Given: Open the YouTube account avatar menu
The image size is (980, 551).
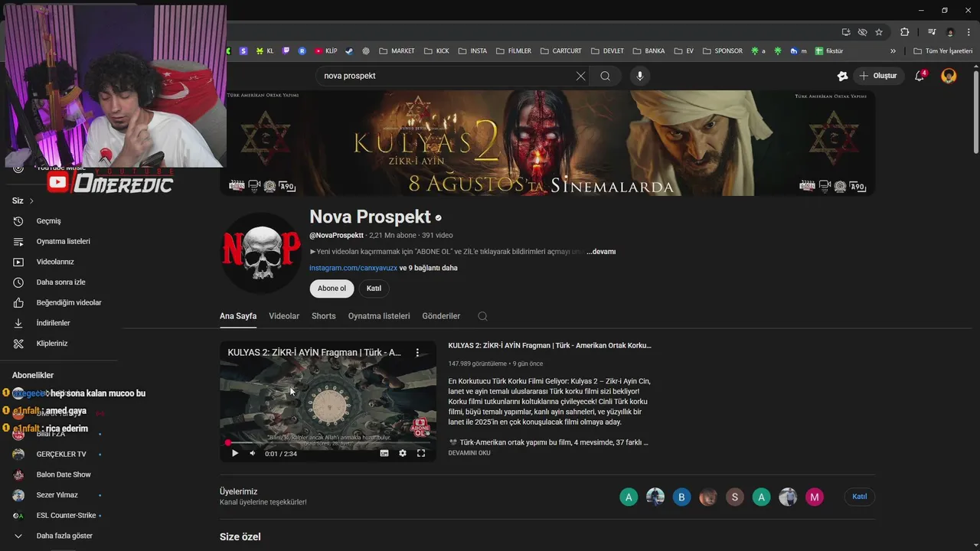Looking at the screenshot, I should pyautogui.click(x=949, y=76).
